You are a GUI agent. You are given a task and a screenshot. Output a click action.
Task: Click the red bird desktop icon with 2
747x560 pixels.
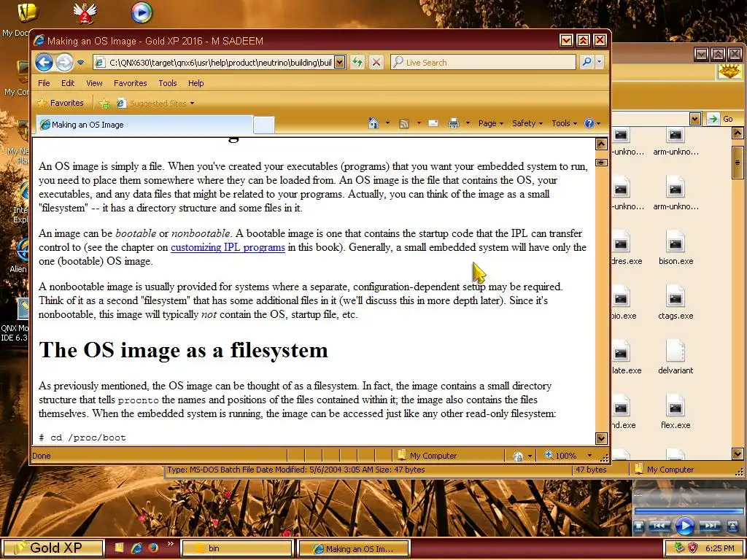[85, 13]
